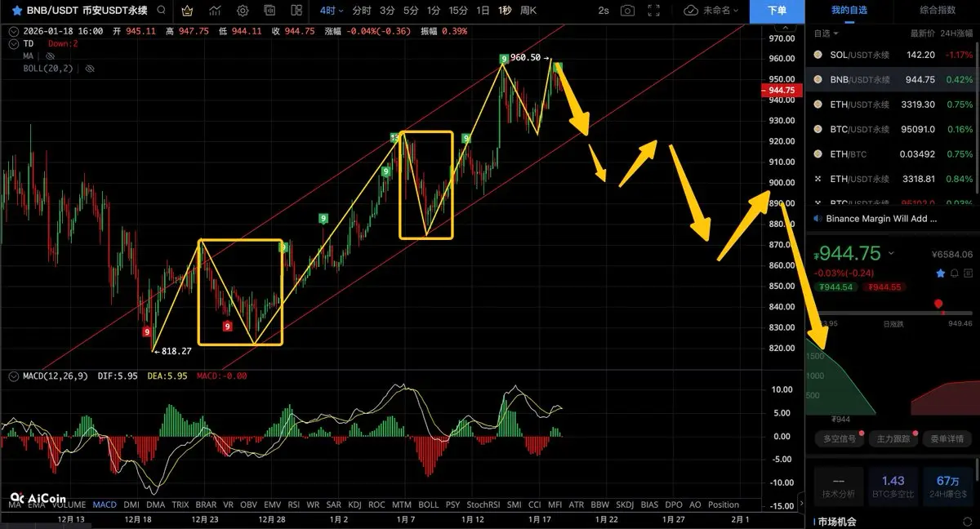The height and width of the screenshot is (529, 980).
Task: Select the 15分 timeframe
Action: point(458,11)
